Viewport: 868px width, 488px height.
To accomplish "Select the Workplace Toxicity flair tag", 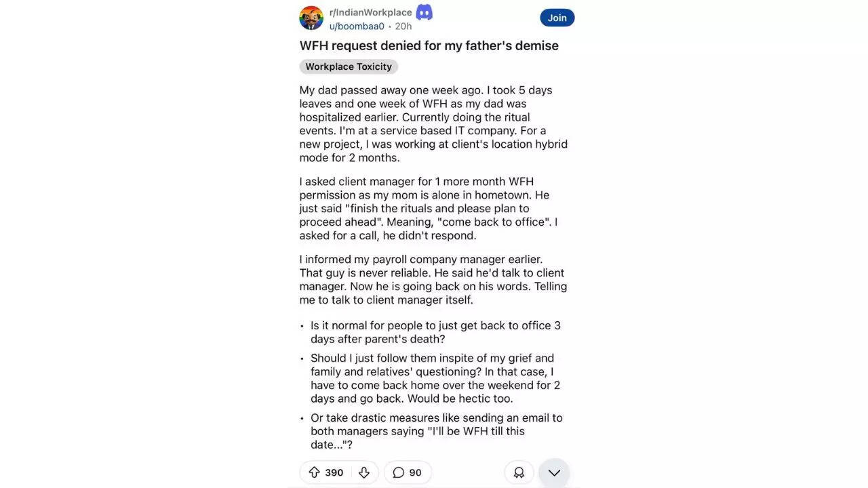I will (x=348, y=66).
